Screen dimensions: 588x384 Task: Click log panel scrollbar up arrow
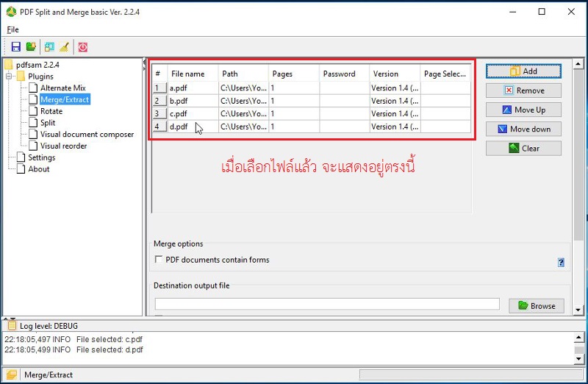coord(578,338)
